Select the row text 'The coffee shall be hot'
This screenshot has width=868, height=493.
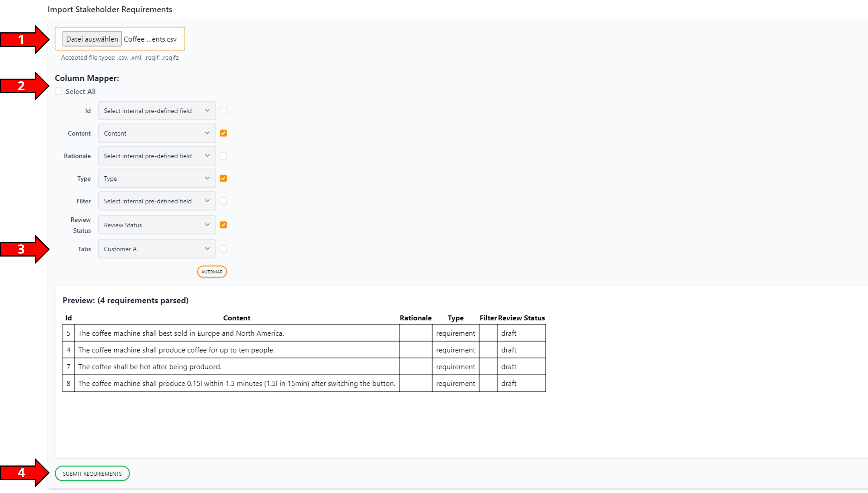(149, 367)
